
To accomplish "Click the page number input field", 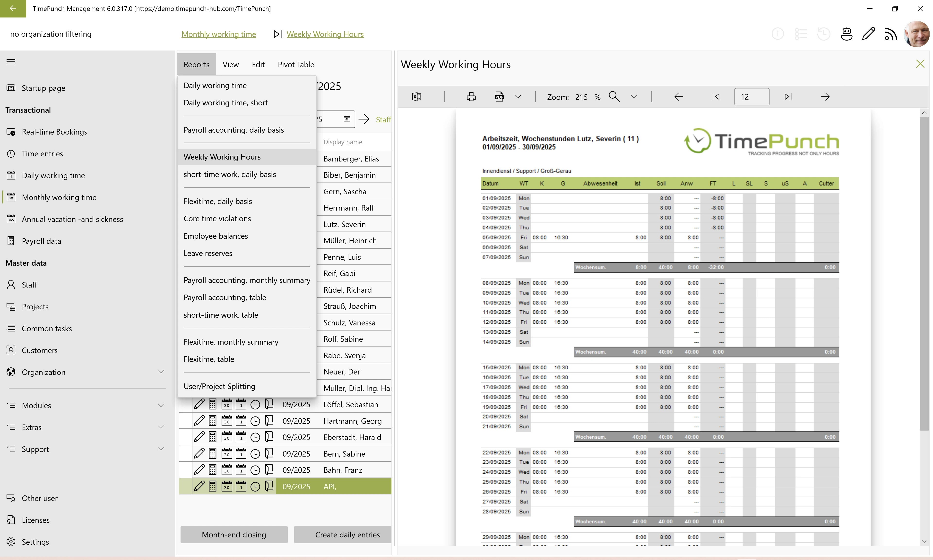I will coord(752,97).
